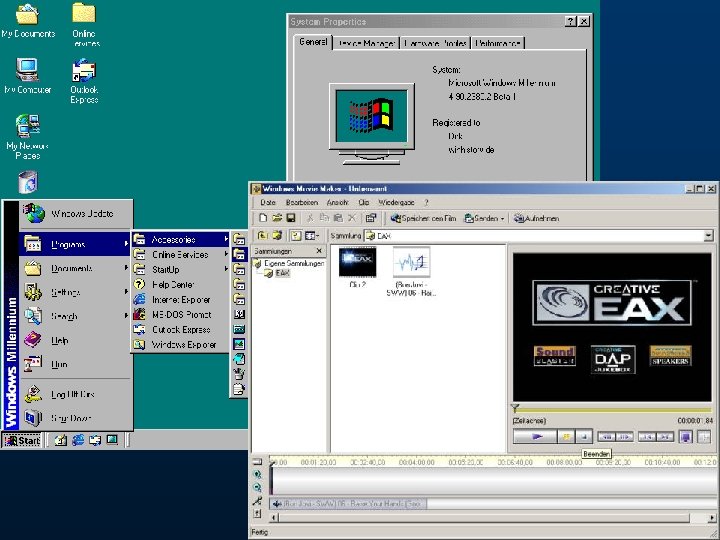Select Eigene Sammlungen in the tree

click(294, 264)
